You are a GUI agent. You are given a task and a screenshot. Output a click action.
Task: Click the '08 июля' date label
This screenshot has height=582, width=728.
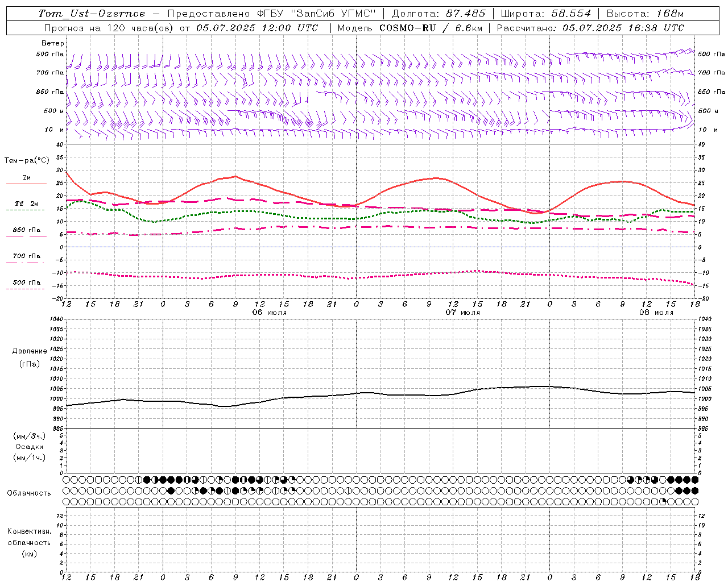656,313
